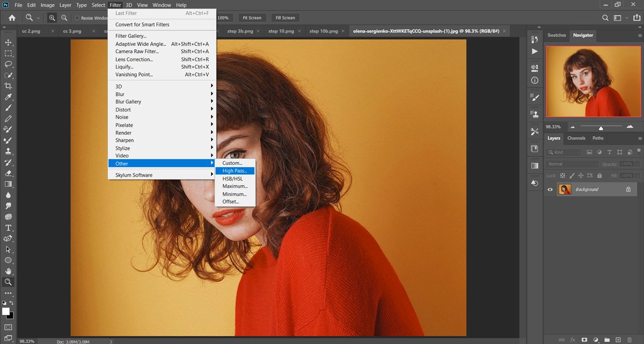Switch to the Channels tab
This screenshot has width=644, height=344.
576,138
